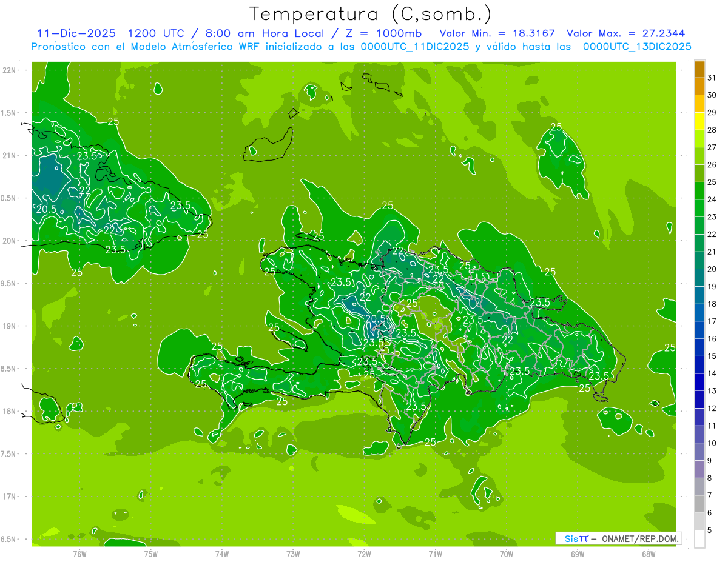Click the '13' legend scale value
The height and width of the screenshot is (562, 728).
pos(712,391)
